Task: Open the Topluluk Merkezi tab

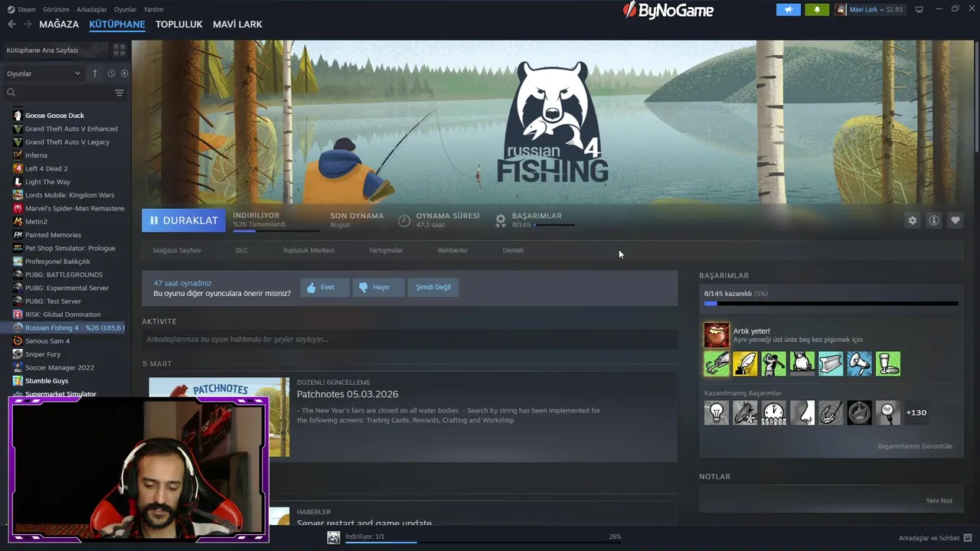Action: click(309, 250)
